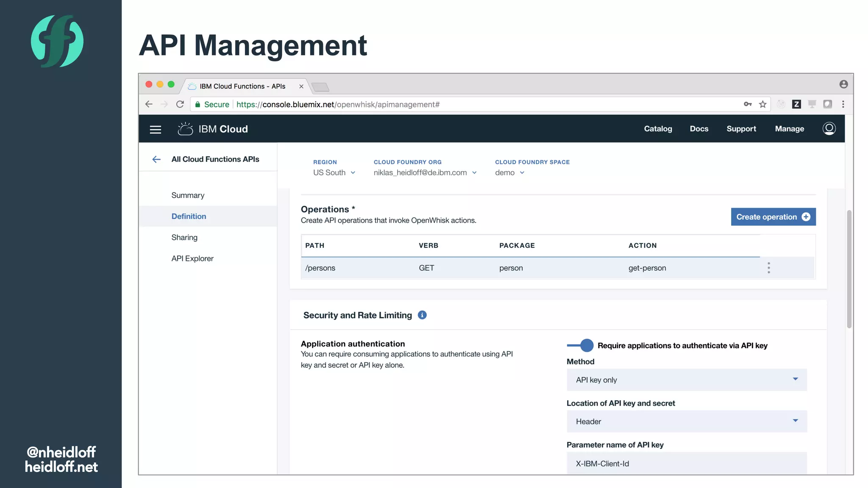Click the get-person action cell
868x488 pixels.
pyautogui.click(x=647, y=268)
